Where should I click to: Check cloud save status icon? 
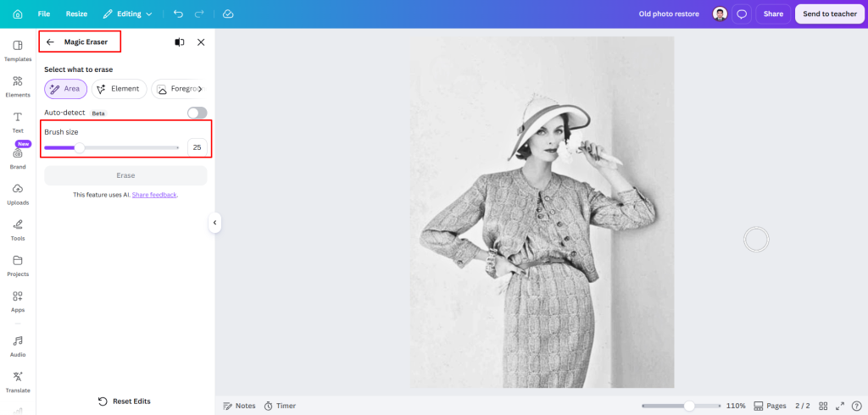[x=228, y=14]
